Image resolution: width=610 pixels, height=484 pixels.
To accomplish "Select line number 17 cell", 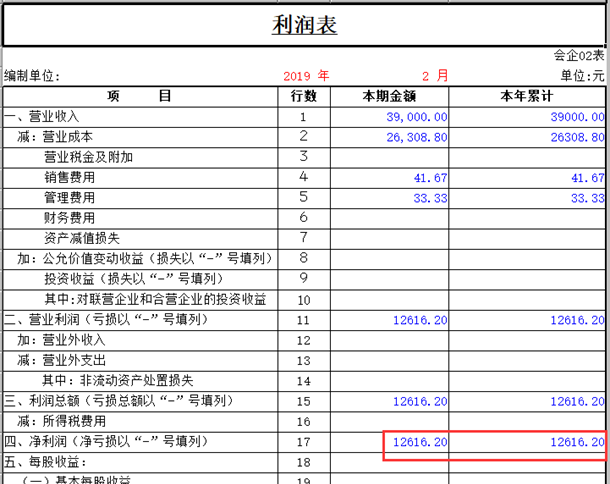I will (x=304, y=442).
